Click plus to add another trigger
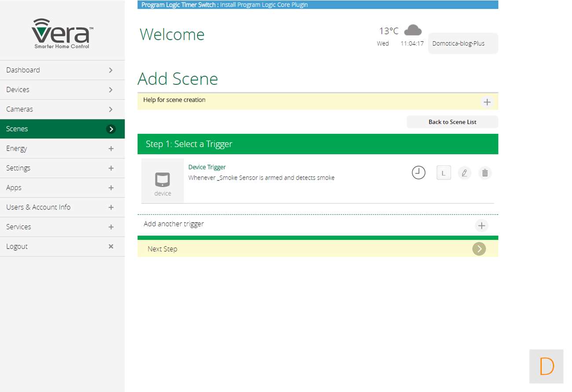 [481, 225]
